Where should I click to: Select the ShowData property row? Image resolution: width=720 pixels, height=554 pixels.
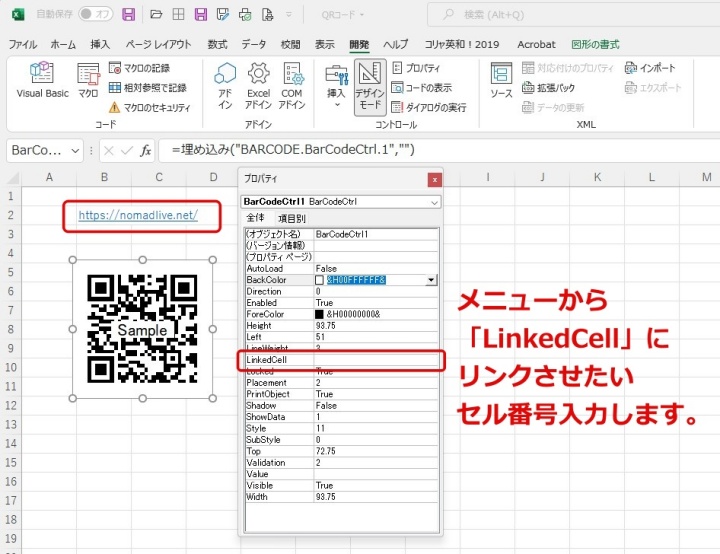pos(342,417)
